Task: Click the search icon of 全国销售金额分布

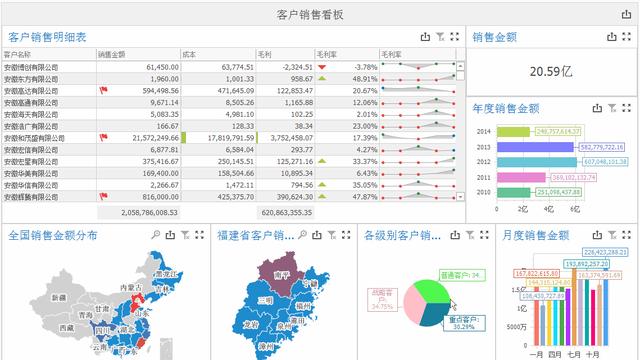Action: [x=156, y=235]
